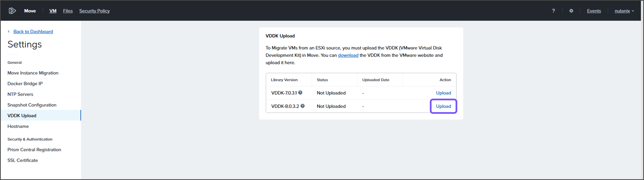
Task: Select Docker Bridge IP setting
Action: pyautogui.click(x=25, y=83)
